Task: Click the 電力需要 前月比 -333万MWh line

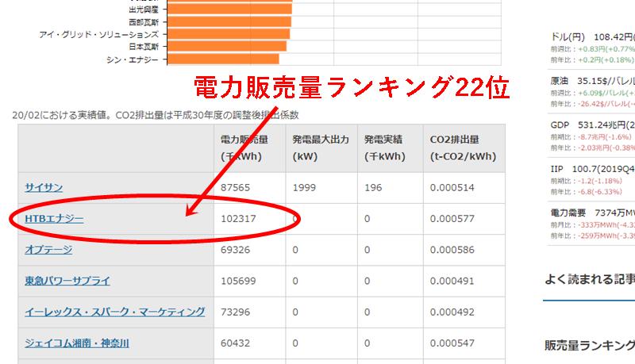Action: [x=592, y=225]
